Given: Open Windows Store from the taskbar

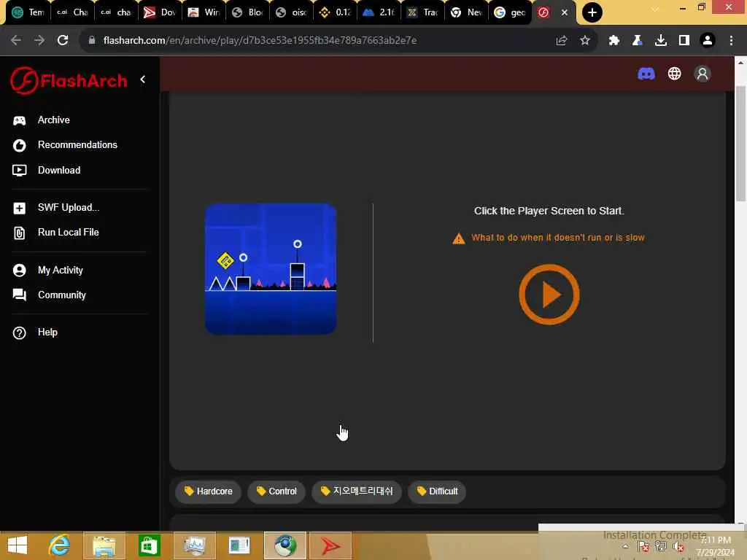Looking at the screenshot, I should point(149,545).
